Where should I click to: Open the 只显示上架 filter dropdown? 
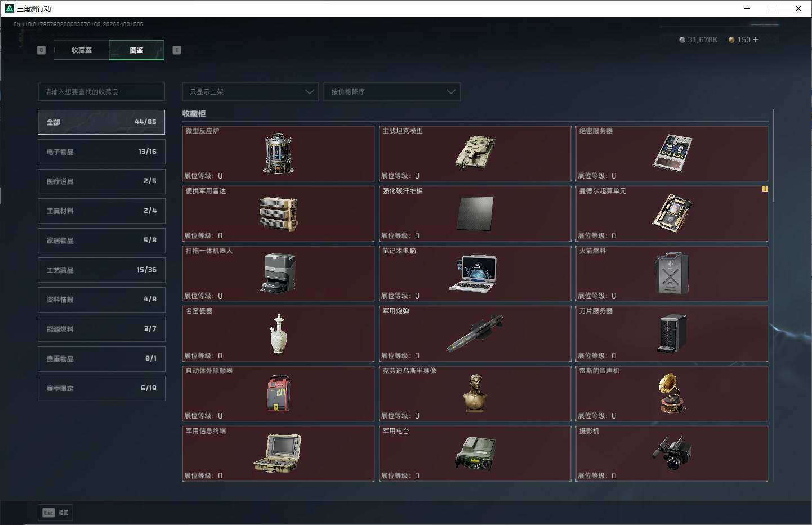click(x=251, y=92)
